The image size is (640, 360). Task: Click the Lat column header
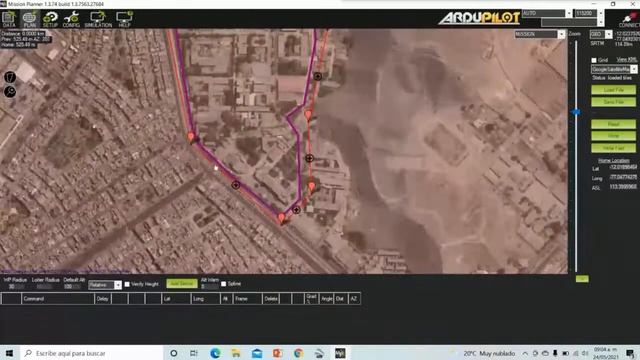click(176, 299)
